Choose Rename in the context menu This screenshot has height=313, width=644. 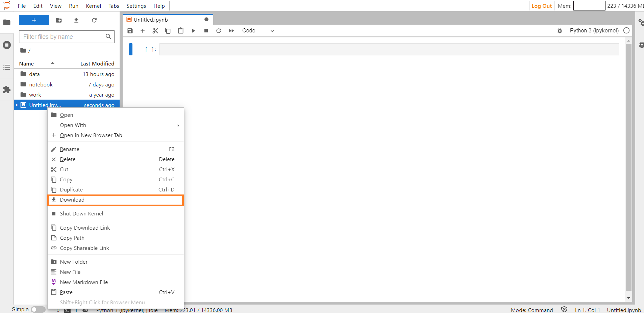point(70,149)
